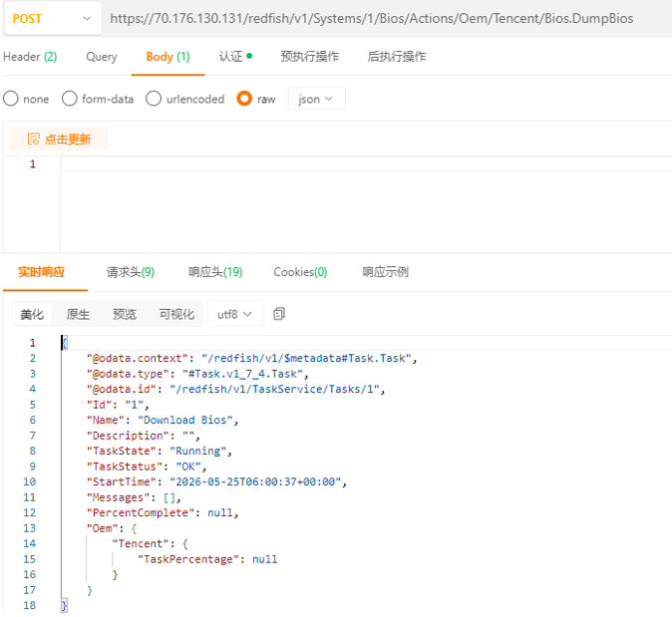
Task: Open the Cookies(0) tab
Action: tap(300, 272)
